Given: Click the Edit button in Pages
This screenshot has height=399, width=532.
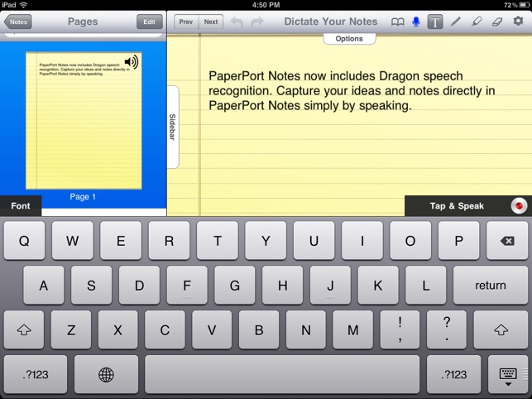Looking at the screenshot, I should pyautogui.click(x=149, y=22).
